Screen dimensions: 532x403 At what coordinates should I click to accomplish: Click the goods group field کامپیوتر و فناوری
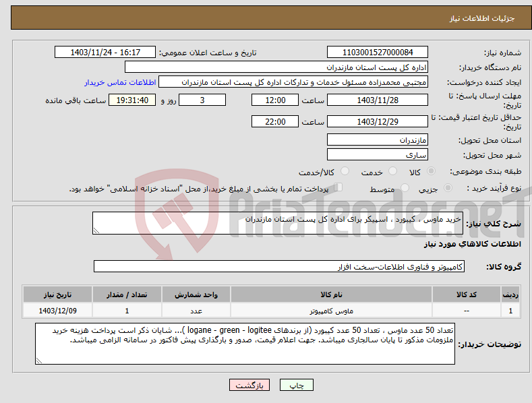(x=279, y=267)
